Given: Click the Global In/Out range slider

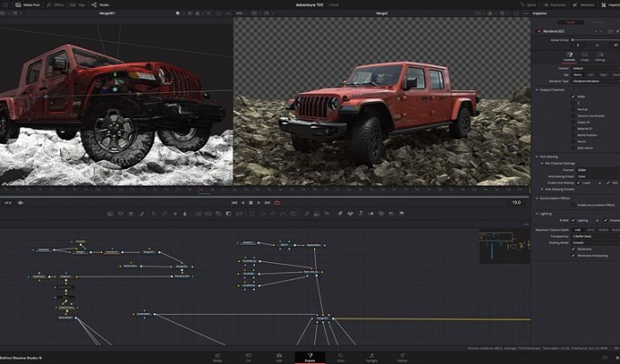Looking at the screenshot, I should pyautogui.click(x=595, y=40).
